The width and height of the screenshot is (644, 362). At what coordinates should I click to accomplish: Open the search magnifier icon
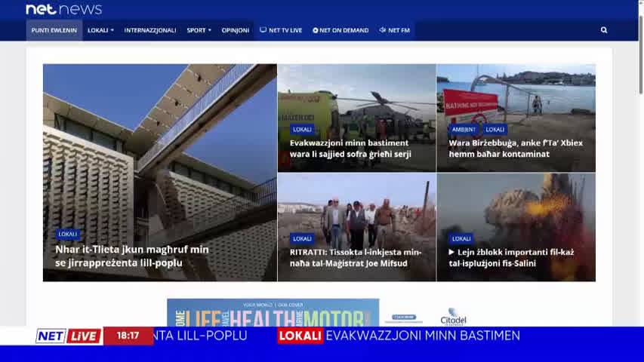point(604,30)
